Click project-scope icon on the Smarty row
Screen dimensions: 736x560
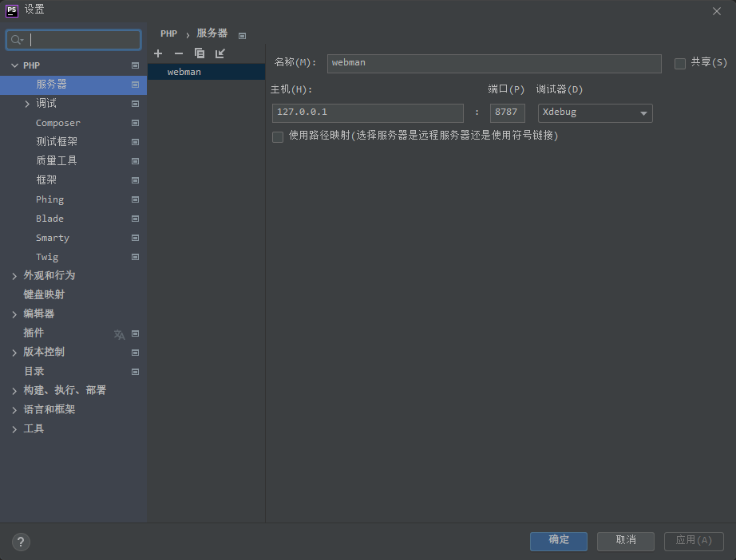point(135,239)
